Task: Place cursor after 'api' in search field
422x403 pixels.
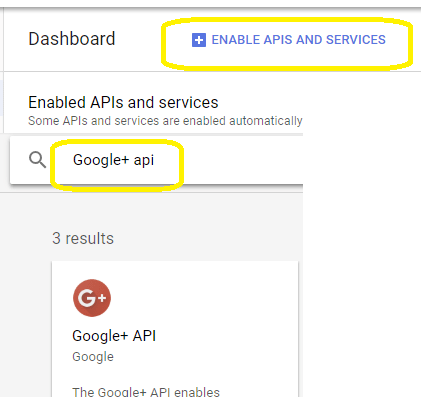Action: tap(155, 160)
